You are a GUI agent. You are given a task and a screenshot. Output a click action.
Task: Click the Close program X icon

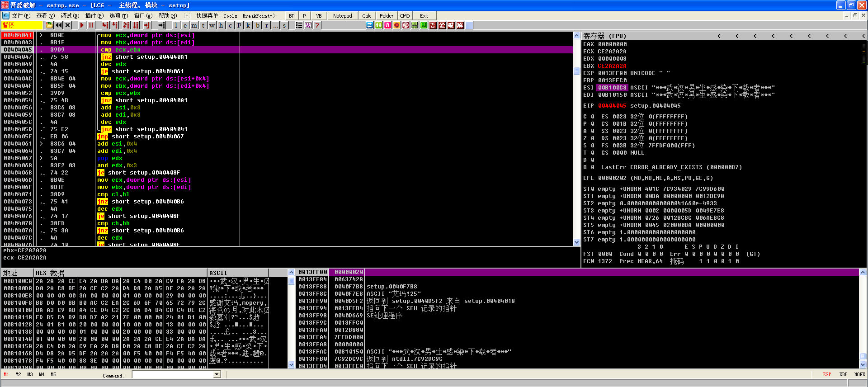tap(68, 25)
